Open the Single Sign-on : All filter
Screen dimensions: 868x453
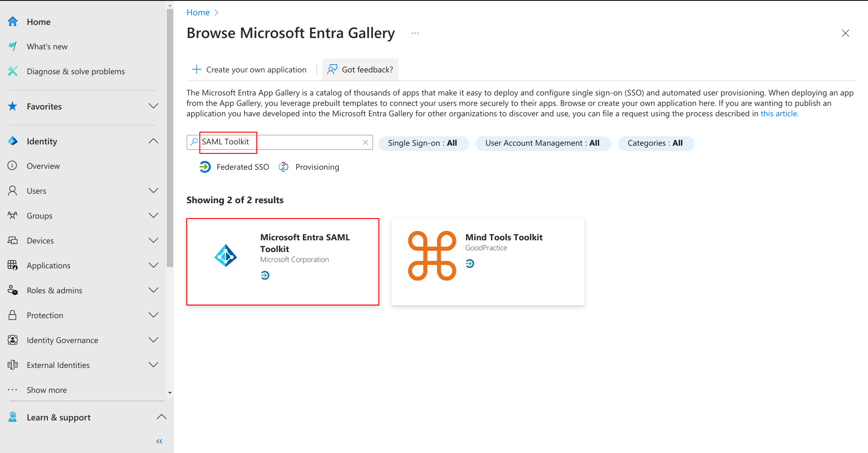tap(424, 143)
